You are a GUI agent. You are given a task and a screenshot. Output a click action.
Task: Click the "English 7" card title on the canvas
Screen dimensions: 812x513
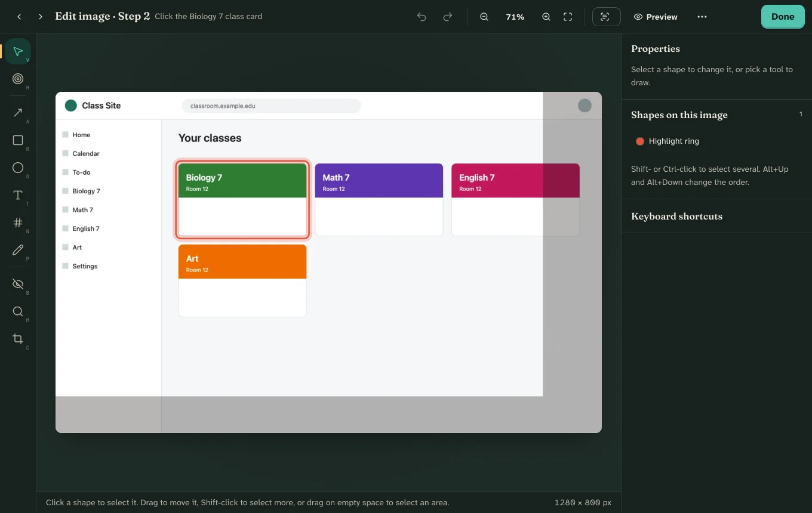pyautogui.click(x=477, y=177)
